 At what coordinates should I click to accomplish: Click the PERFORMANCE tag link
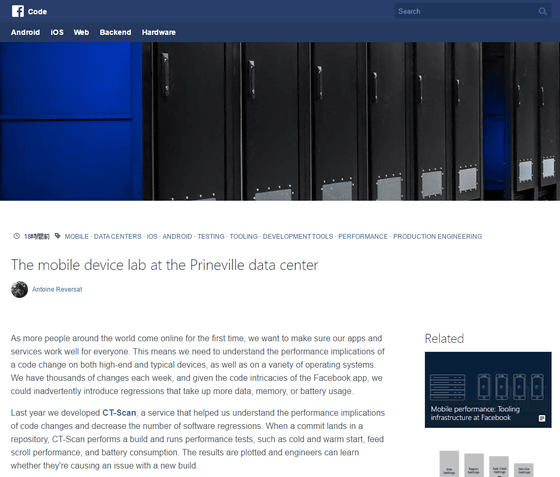click(x=363, y=236)
